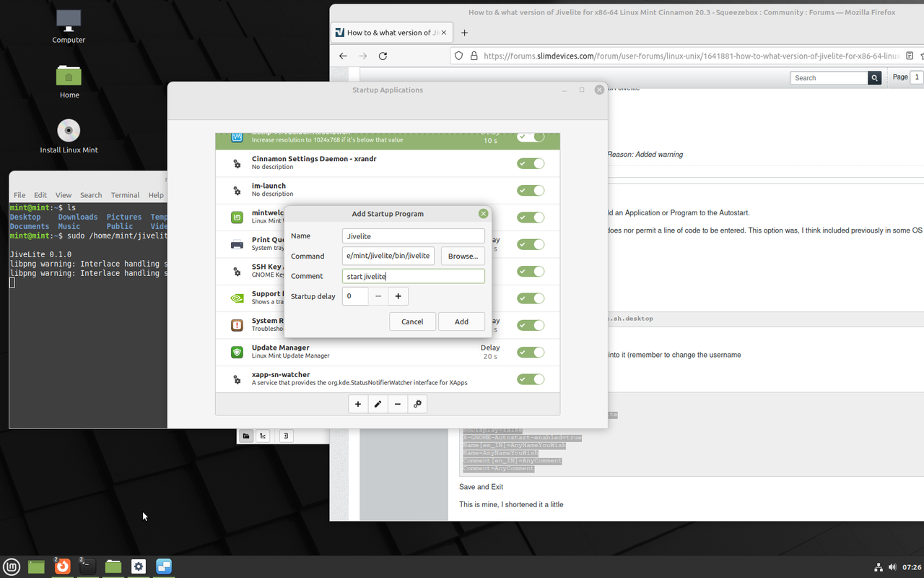Click the forum search magnifier button
The width and height of the screenshot is (924, 578).
pyautogui.click(x=874, y=78)
